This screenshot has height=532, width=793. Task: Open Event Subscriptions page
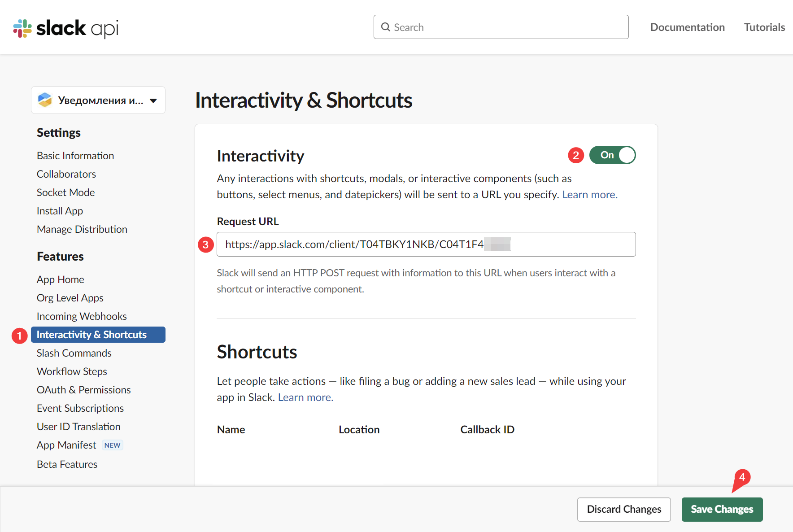click(80, 408)
